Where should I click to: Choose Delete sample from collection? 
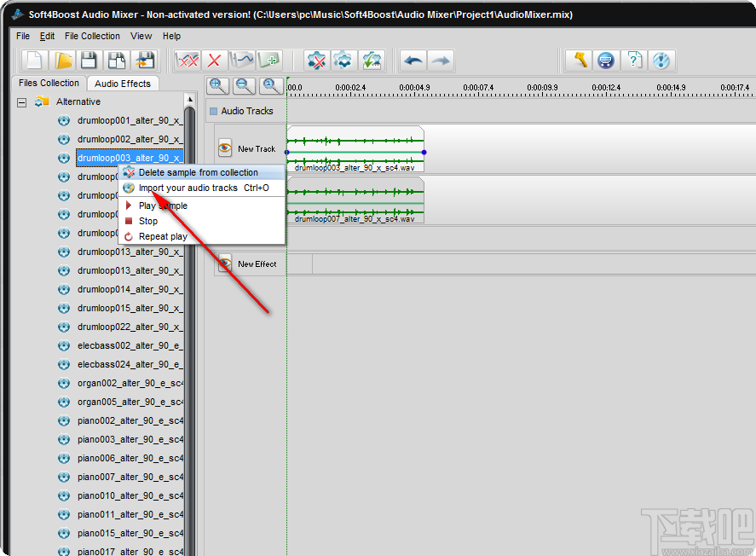point(201,172)
